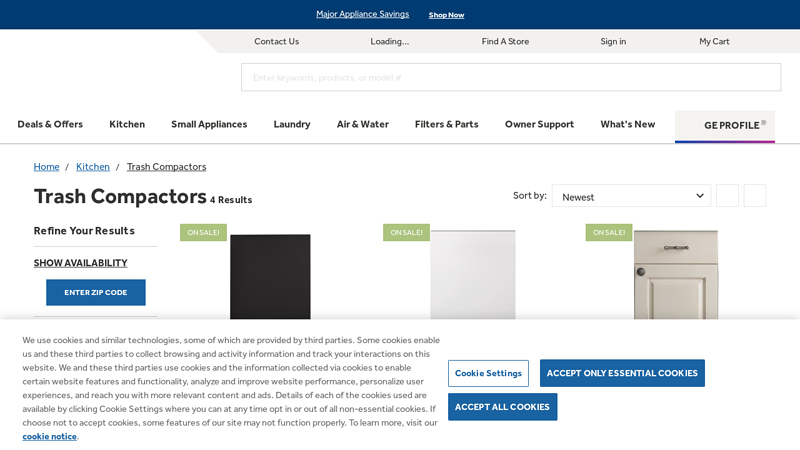Expand the Show Availability section
The height and width of the screenshot is (450, 800).
point(81,263)
